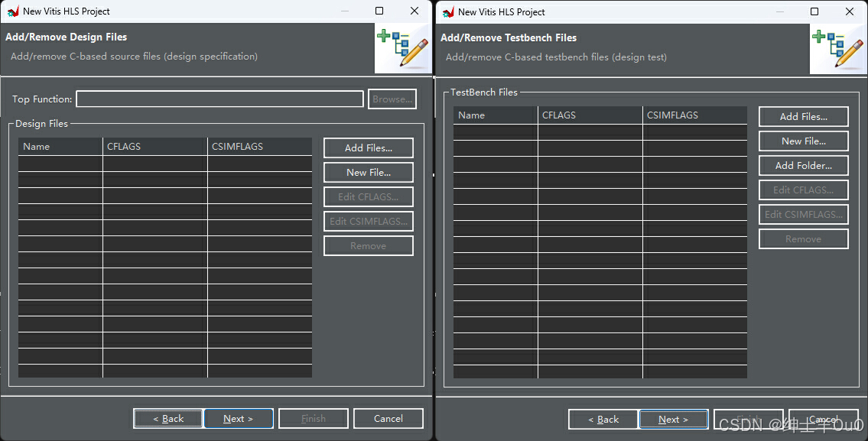Maximize the right New Vitis HLS Project window
This screenshot has height=441, width=868.
[x=814, y=11]
